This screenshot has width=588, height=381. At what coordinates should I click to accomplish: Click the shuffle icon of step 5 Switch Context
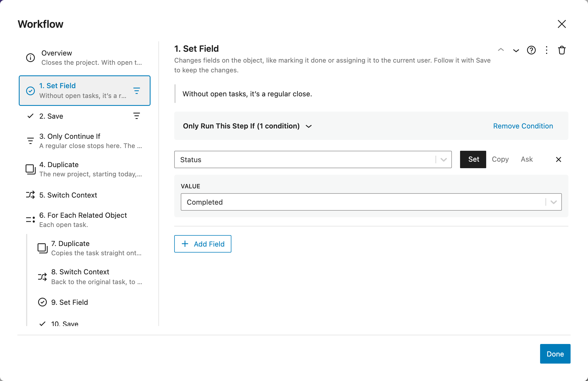(30, 195)
